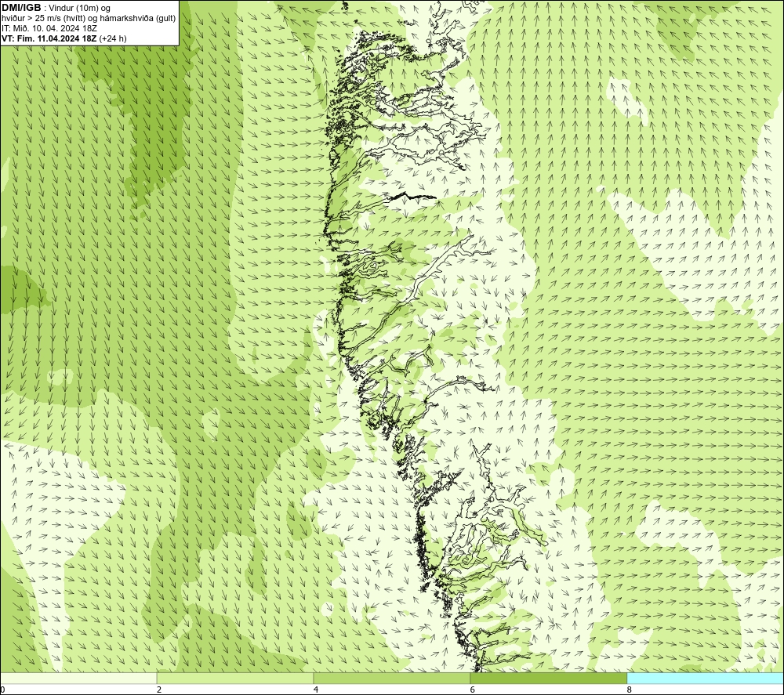Click the legend scale label '2'
784x695 pixels.
159,690
